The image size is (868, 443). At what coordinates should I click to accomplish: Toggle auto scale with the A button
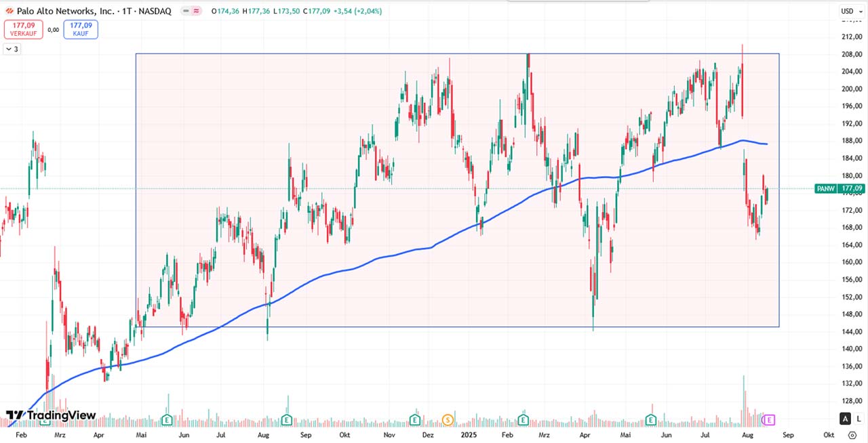[x=846, y=419]
